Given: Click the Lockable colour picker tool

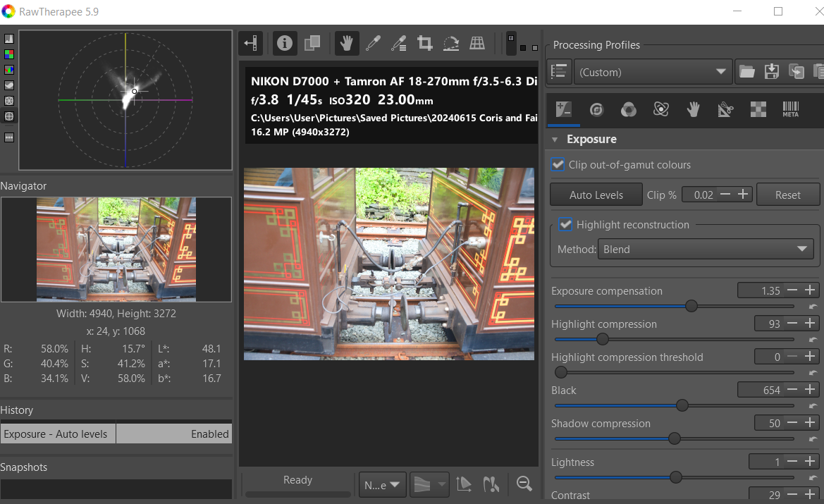Looking at the screenshot, I should pos(399,44).
